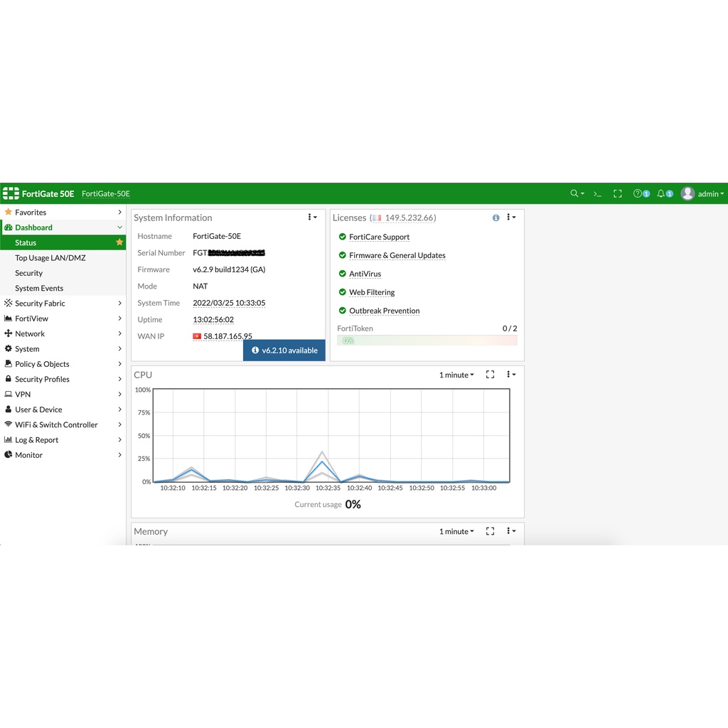Collapse the Dashboard chevron
Screen dimensions: 728x728
(119, 227)
